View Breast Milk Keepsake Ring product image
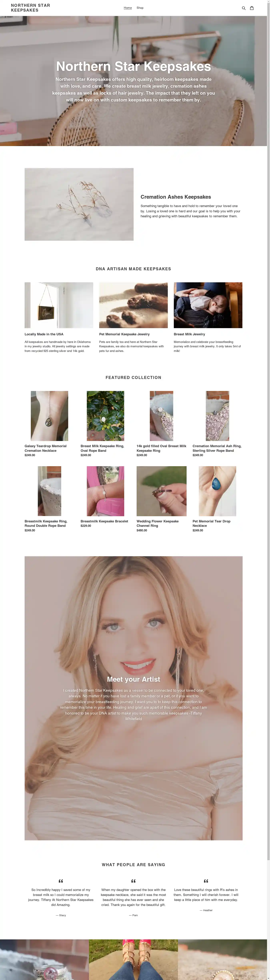Screen dimensions: 270x980 tap(105, 416)
